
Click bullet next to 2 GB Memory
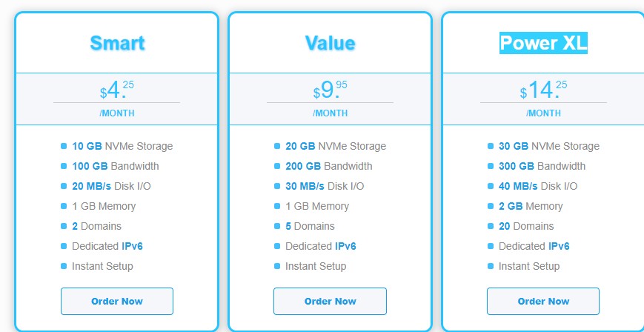(491, 206)
